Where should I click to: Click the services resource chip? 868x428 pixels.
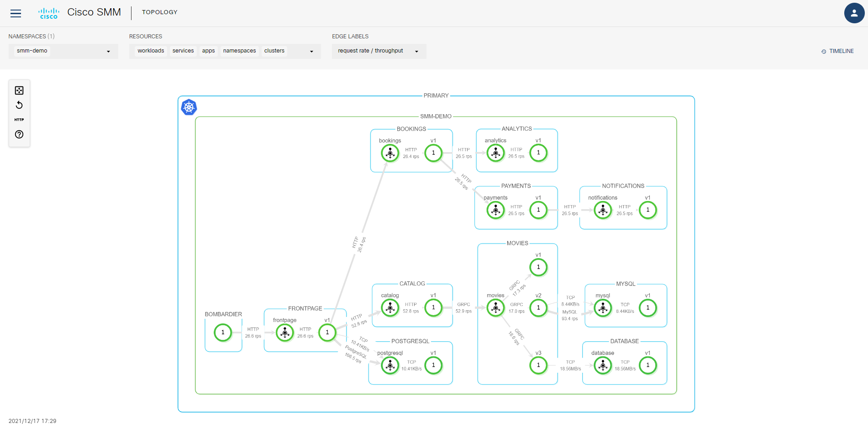(x=183, y=51)
